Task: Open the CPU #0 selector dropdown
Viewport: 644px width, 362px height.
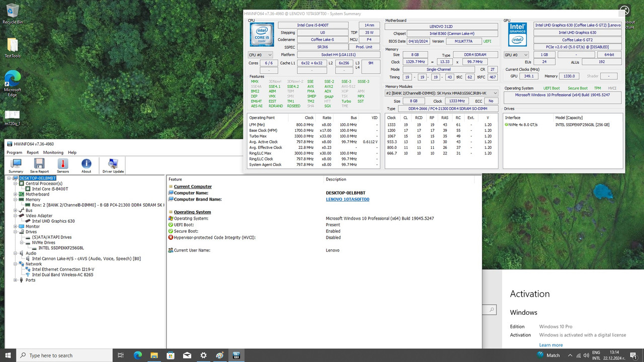Action: coord(261,55)
